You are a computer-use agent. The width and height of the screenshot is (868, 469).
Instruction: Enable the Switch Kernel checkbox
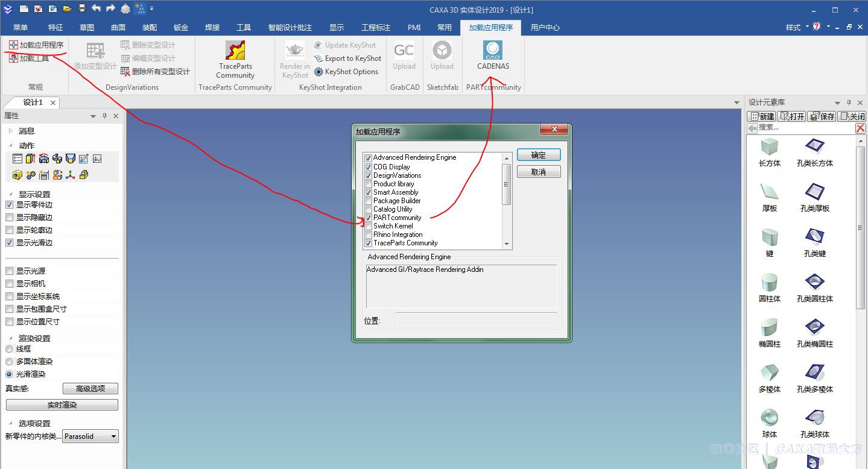coord(369,226)
